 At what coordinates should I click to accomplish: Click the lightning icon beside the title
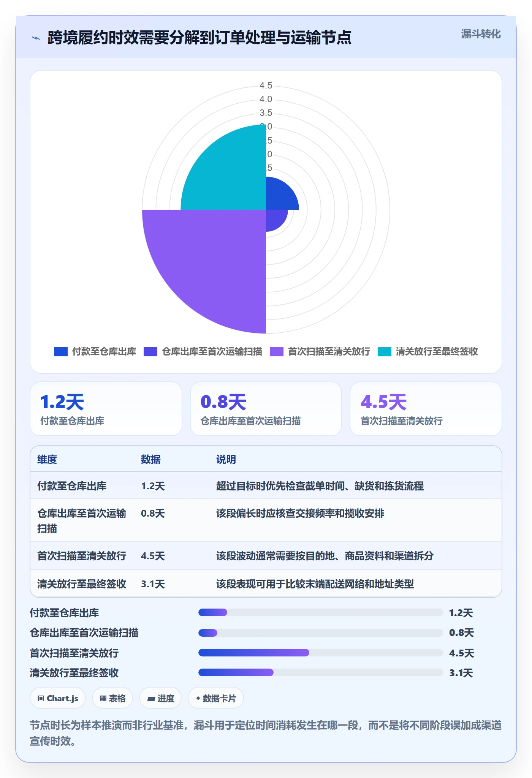36,38
